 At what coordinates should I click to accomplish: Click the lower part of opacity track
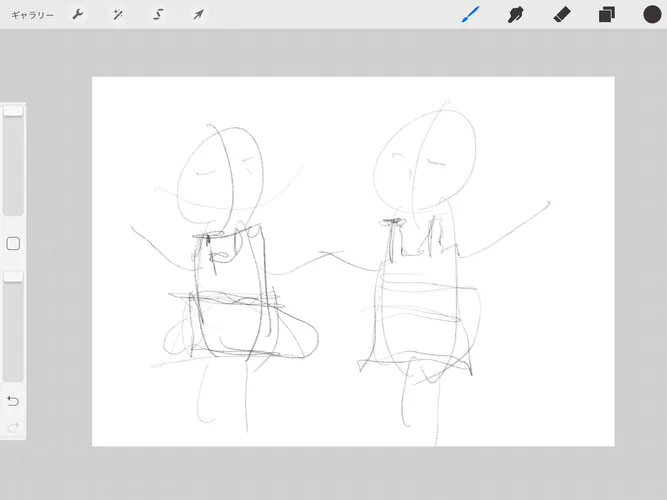pos(13,350)
